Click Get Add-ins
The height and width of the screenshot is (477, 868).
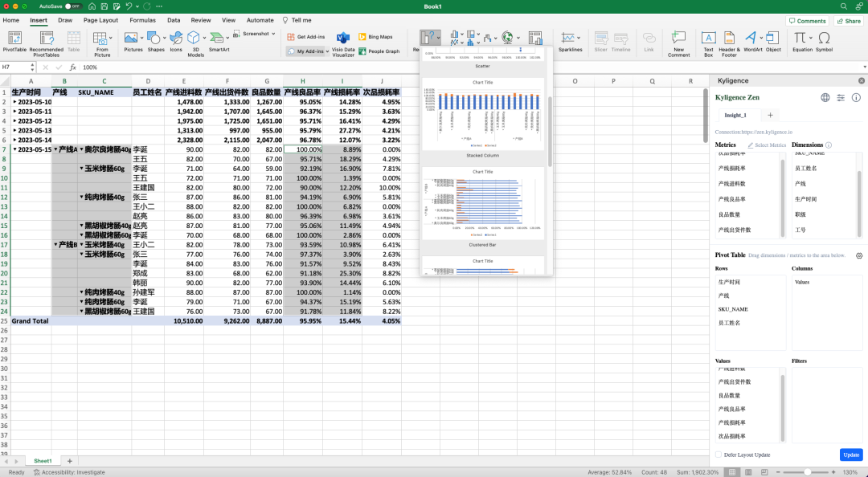[x=306, y=36]
